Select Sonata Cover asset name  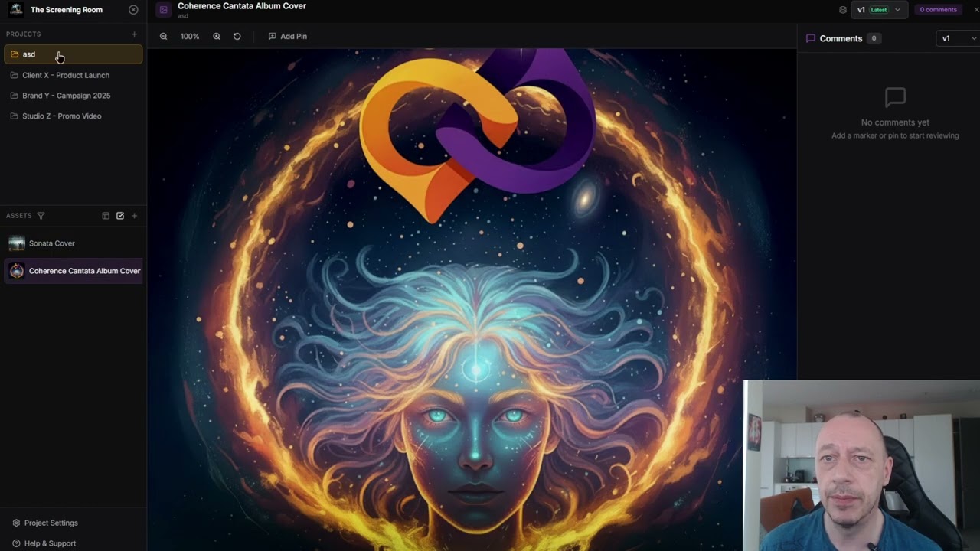(x=52, y=243)
